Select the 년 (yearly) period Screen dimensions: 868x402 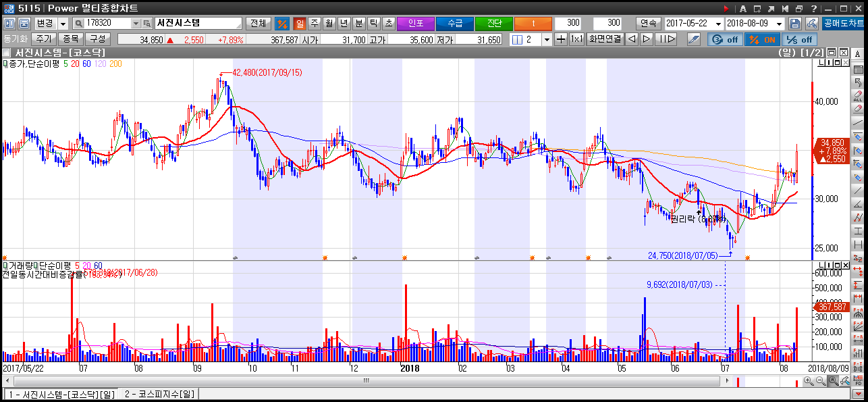344,23
